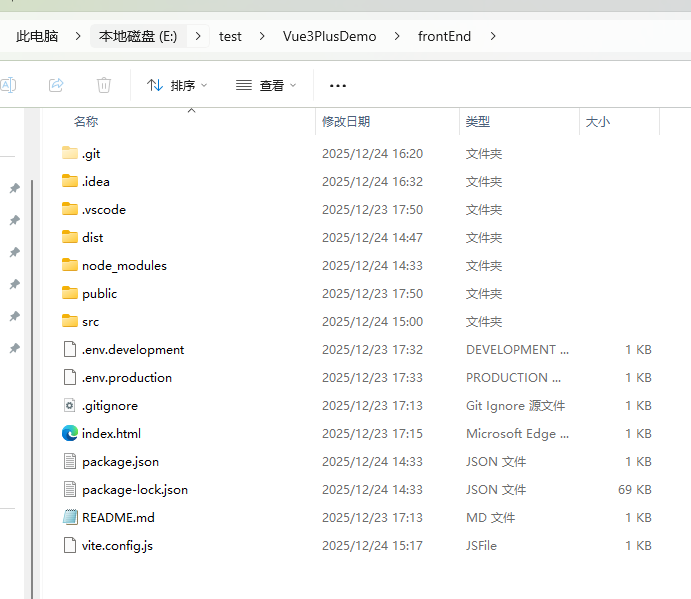The width and height of the screenshot is (691, 599).
Task: Select the .git folder icon
Action: [x=70, y=153]
